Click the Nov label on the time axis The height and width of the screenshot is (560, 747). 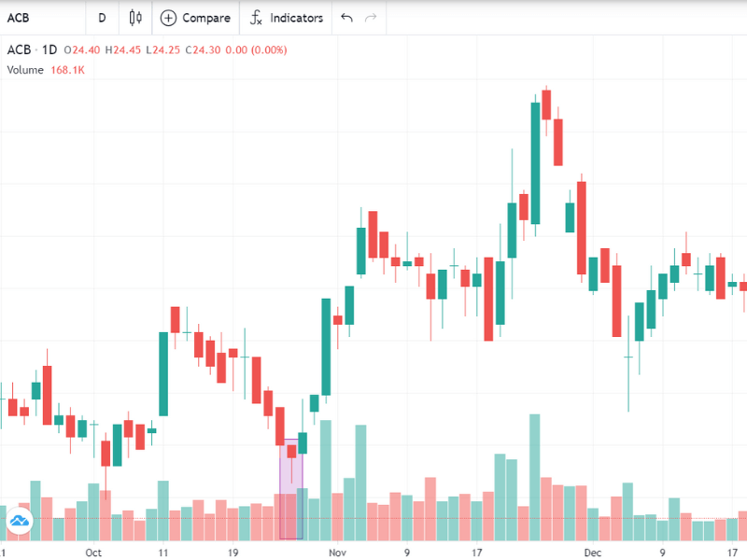click(337, 553)
